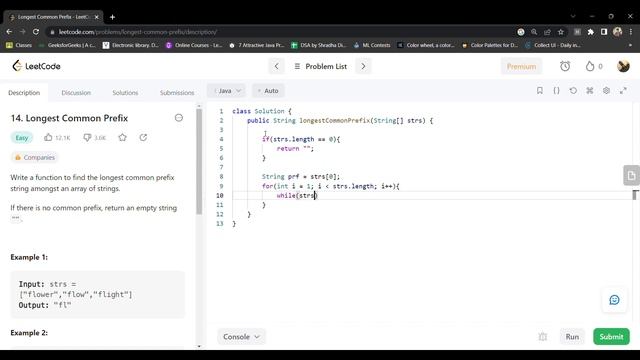640x360 pixels.
Task: Click the Easy difficulty tag
Action: [x=22, y=138]
